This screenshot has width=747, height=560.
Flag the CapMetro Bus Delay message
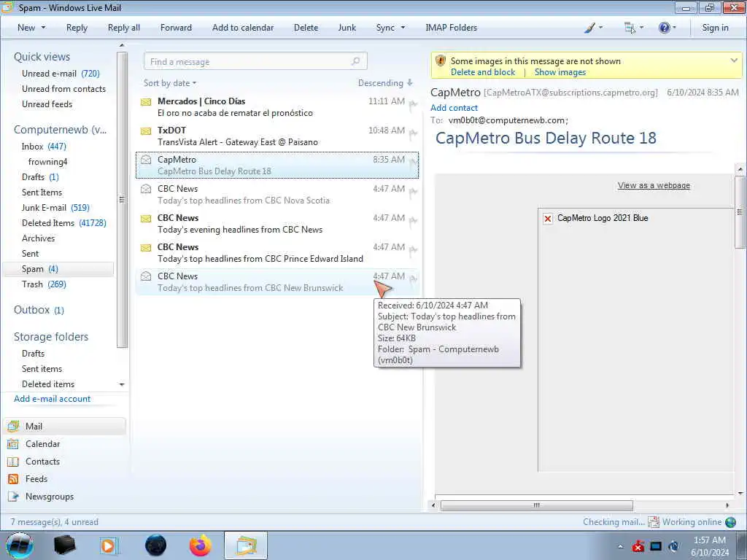click(413, 163)
